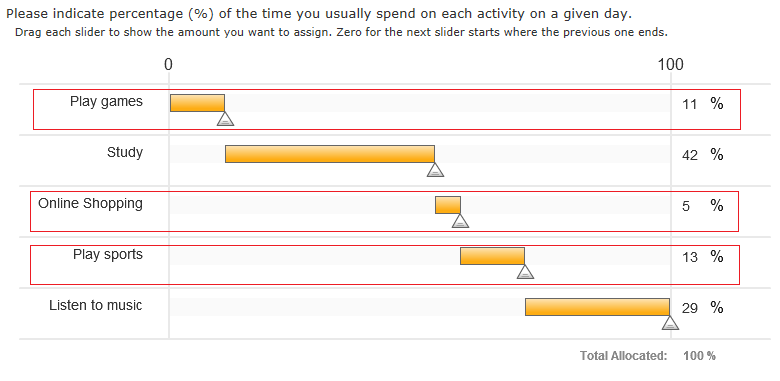Click the Online Shopping label
The height and width of the screenshot is (381, 780).
pos(91,204)
